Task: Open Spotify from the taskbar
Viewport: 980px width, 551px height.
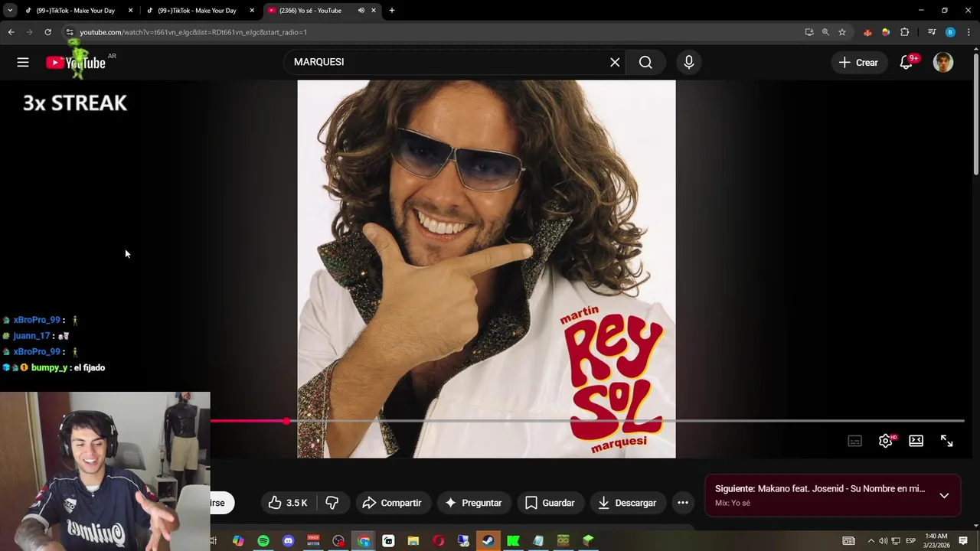Action: pyautogui.click(x=263, y=541)
